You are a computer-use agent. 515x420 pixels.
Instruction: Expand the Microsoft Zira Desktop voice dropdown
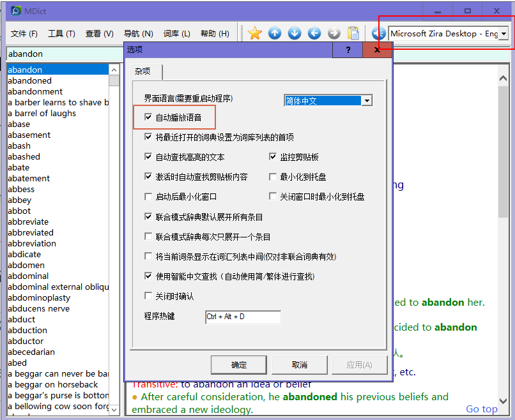[504, 34]
